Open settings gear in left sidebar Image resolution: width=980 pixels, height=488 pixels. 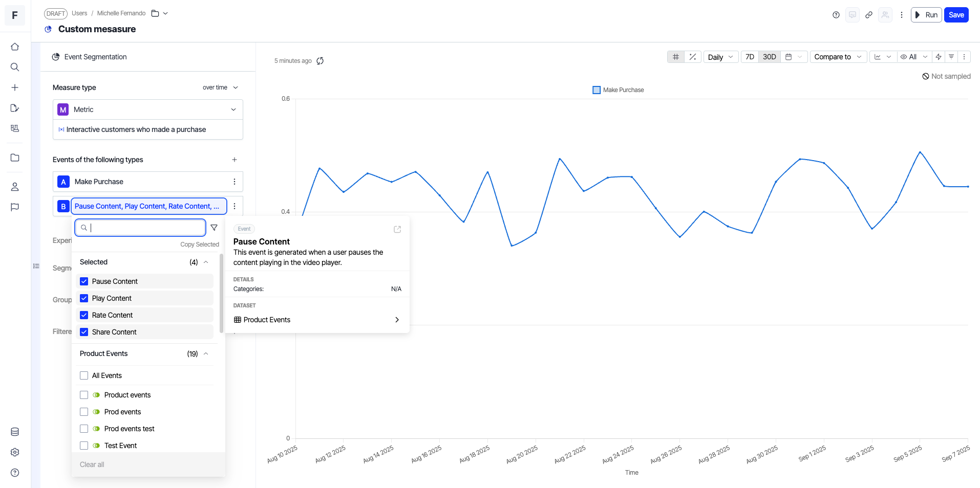pyautogui.click(x=15, y=452)
